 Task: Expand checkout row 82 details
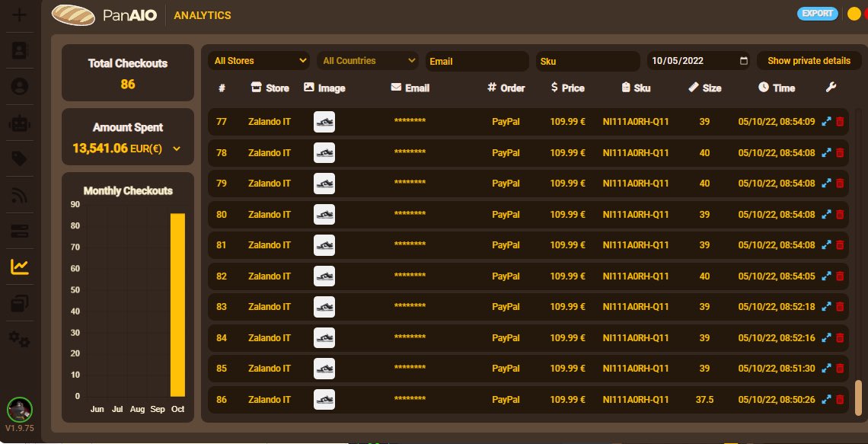tap(826, 276)
